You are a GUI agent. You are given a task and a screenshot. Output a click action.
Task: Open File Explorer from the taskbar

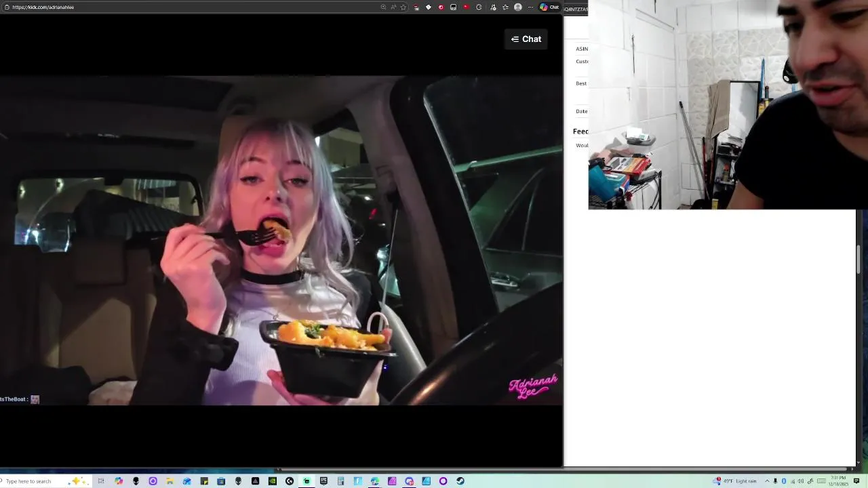(170, 481)
